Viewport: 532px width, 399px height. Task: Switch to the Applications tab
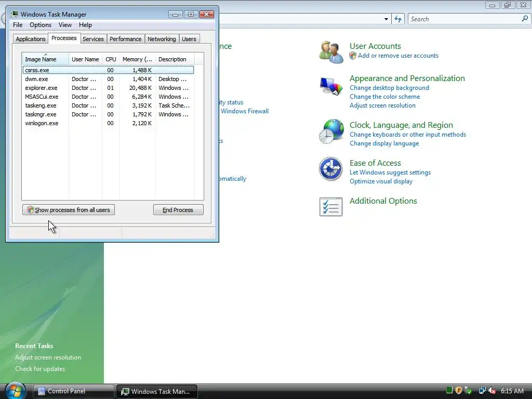(x=31, y=39)
